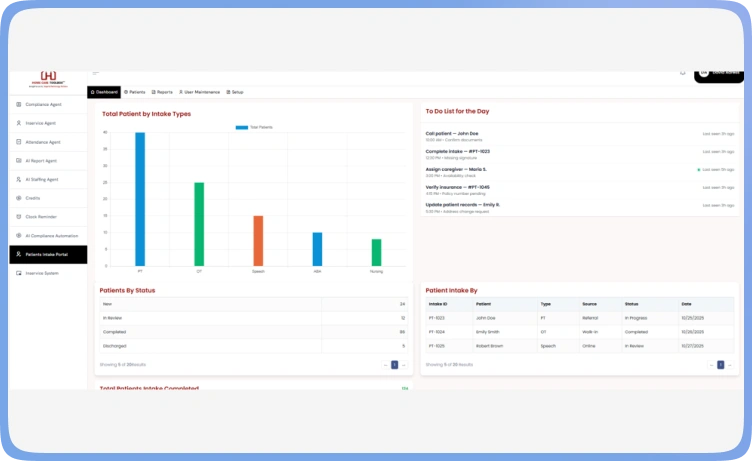Click the Setup tab icon
The width and height of the screenshot is (752, 461).
[x=228, y=92]
